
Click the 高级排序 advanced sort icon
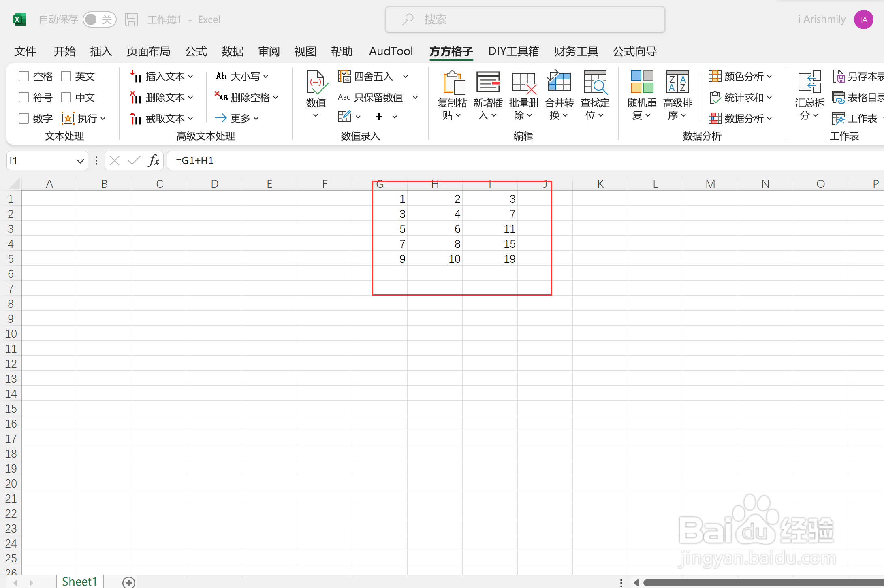coord(677,82)
